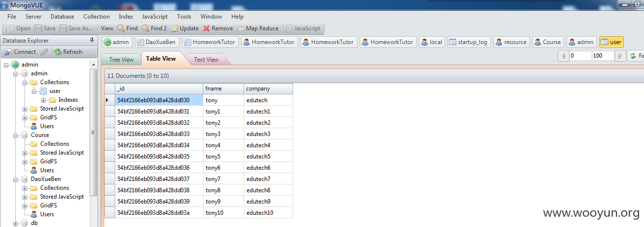
Task: Open the Database menu
Action: tap(62, 17)
